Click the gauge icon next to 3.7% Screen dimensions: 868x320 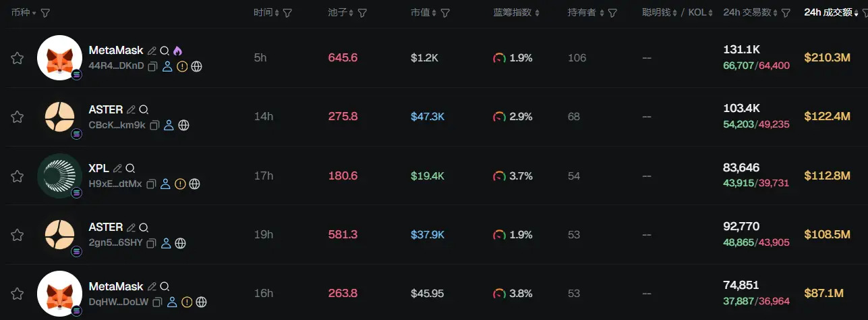click(499, 176)
